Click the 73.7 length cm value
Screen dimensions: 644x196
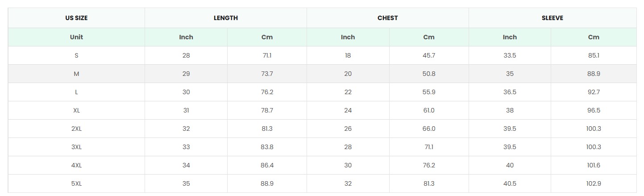pyautogui.click(x=267, y=74)
